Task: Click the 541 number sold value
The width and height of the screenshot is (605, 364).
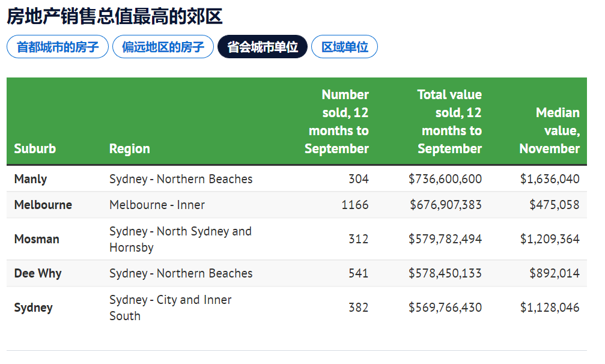Action: pyautogui.click(x=359, y=273)
